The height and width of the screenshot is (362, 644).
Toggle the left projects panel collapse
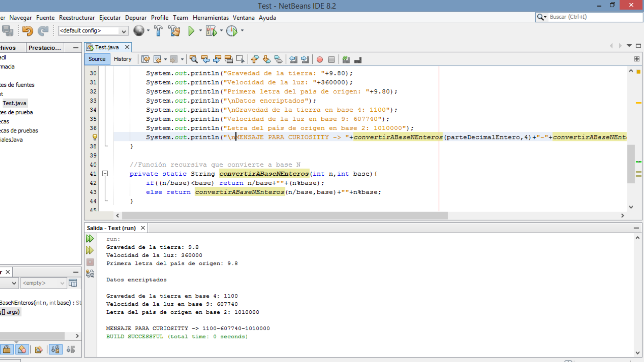tap(75, 47)
